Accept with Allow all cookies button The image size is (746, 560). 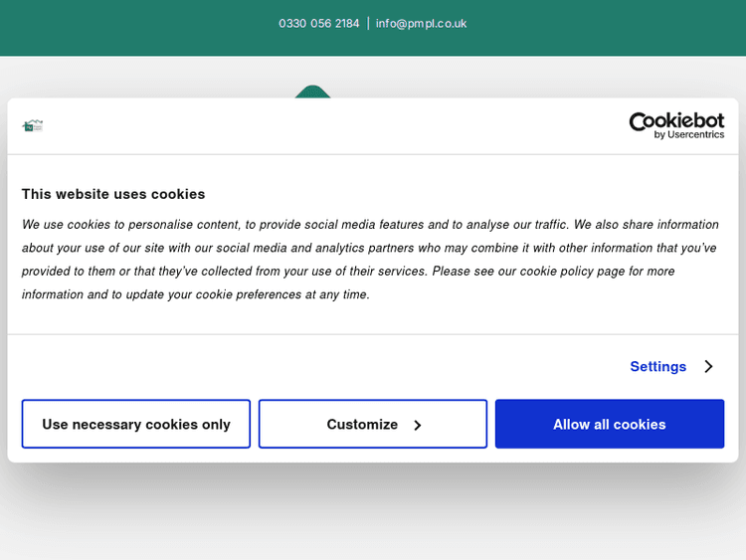point(609,424)
